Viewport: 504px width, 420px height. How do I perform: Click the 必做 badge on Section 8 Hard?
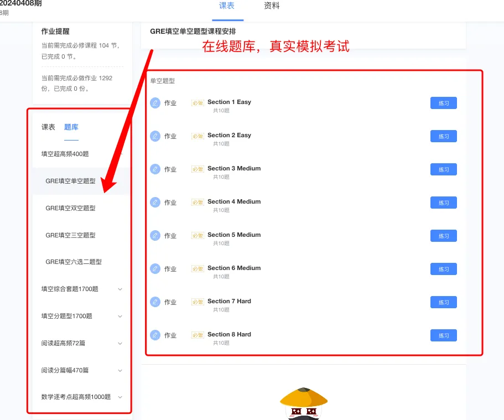point(198,335)
